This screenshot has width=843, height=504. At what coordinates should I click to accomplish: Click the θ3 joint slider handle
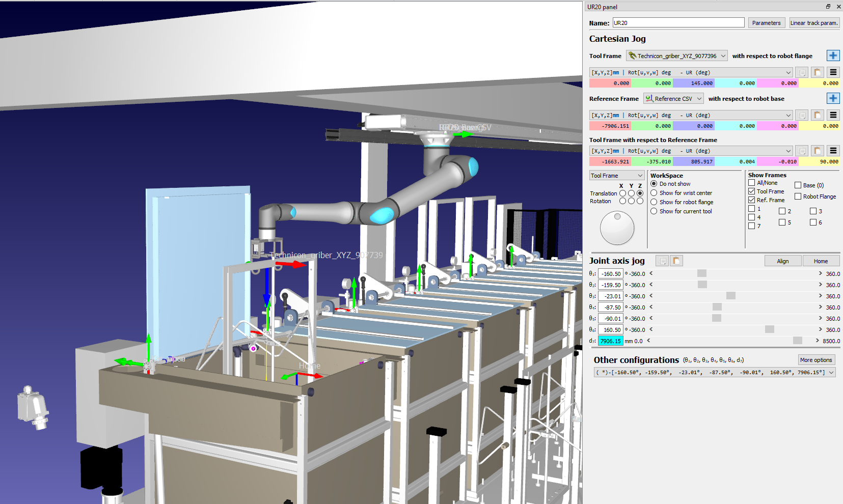click(x=730, y=296)
